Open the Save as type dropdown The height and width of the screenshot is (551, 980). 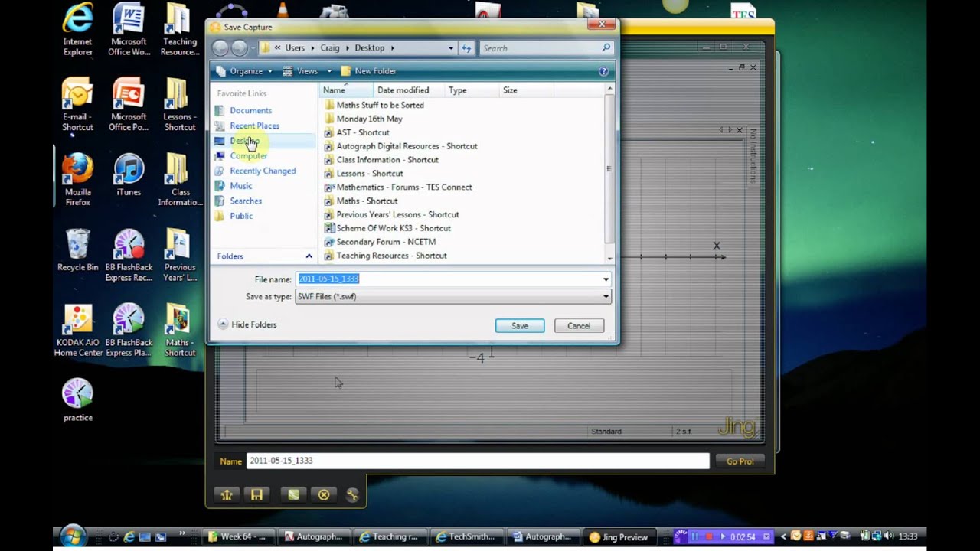tap(453, 297)
